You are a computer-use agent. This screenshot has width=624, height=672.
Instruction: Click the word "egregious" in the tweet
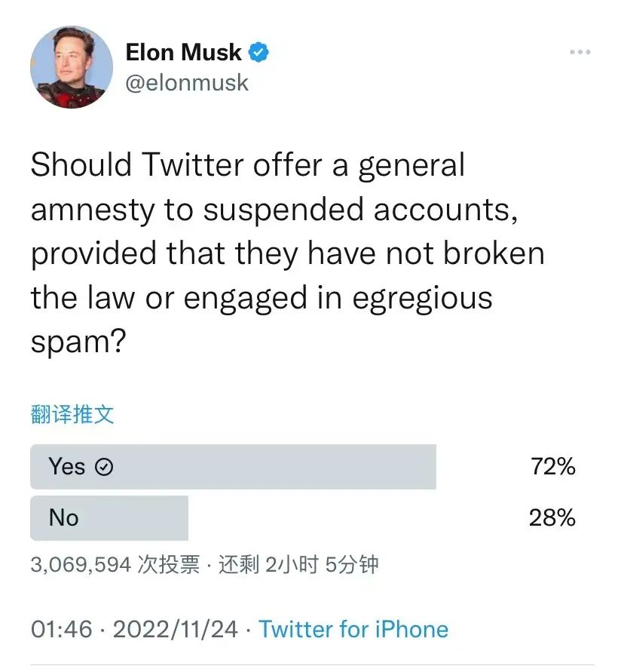(x=422, y=298)
